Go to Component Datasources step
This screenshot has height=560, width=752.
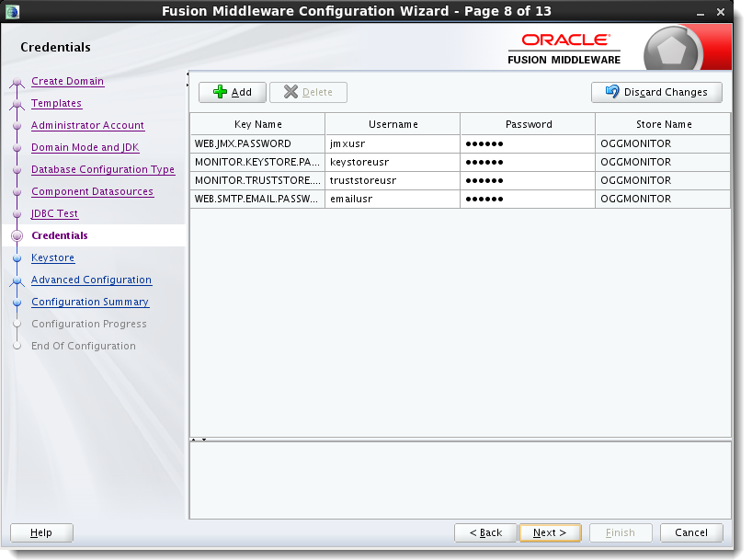tap(93, 191)
